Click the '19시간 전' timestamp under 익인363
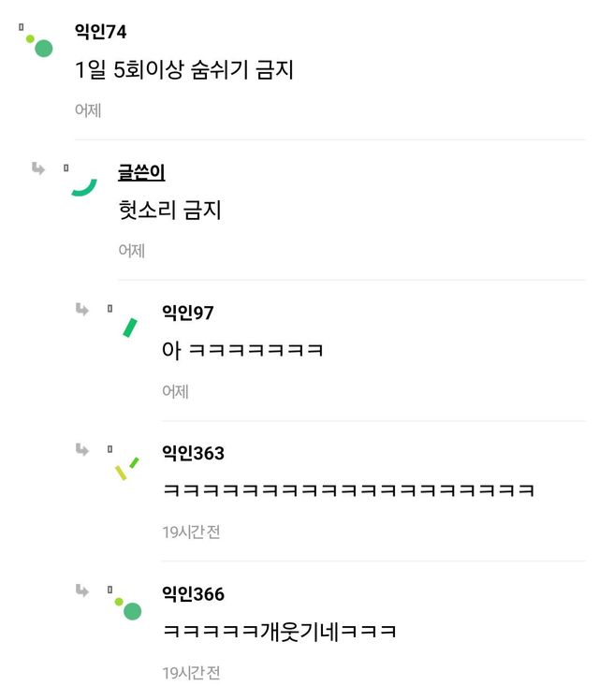This screenshot has height=700, width=599. (x=191, y=532)
